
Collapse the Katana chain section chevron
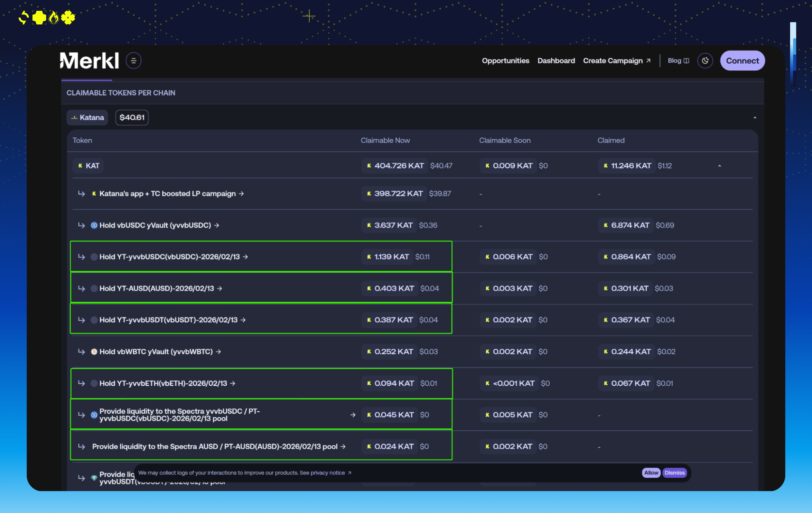point(755,118)
